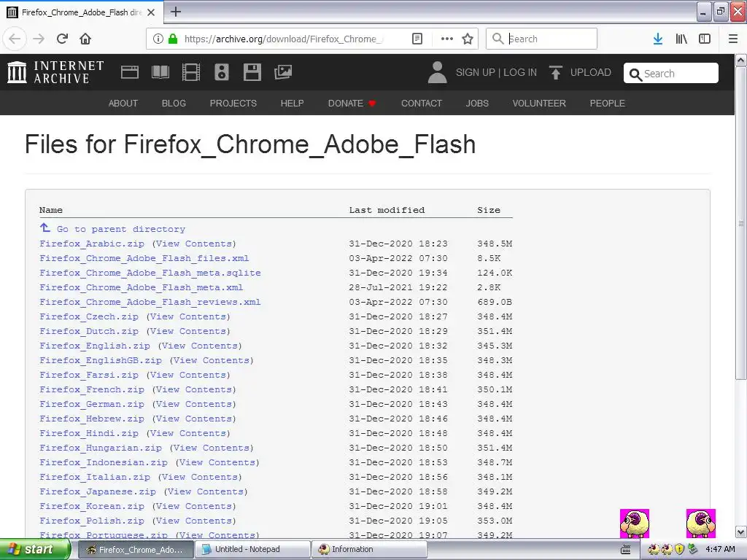Click the SIGN UP link
Screen dimensions: 747x560
(x=476, y=72)
